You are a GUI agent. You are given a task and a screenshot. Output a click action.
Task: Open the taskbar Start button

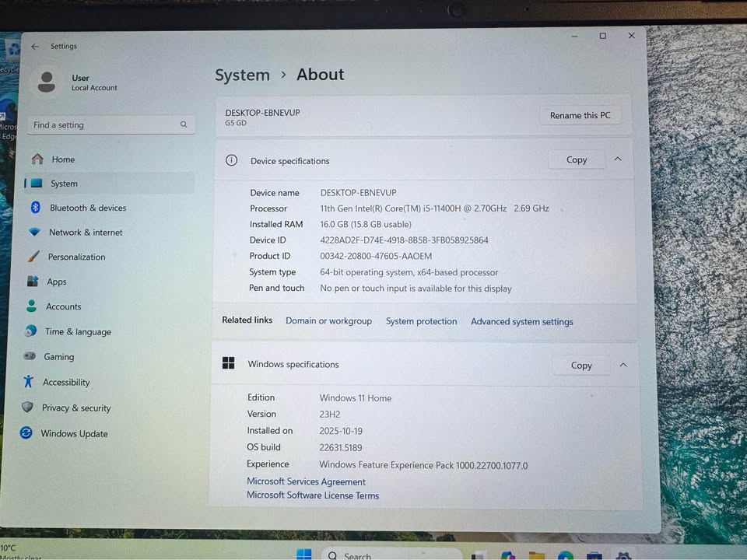click(x=303, y=555)
